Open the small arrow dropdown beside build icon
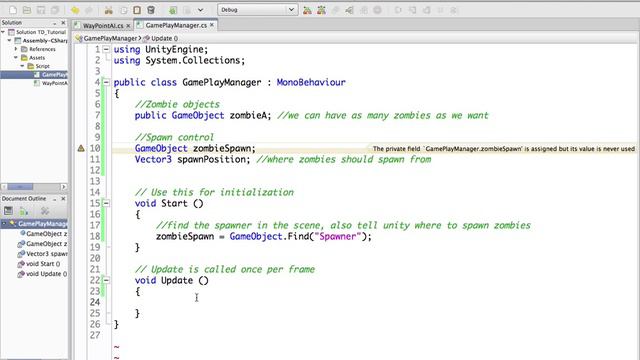The image size is (640, 360). (x=200, y=10)
